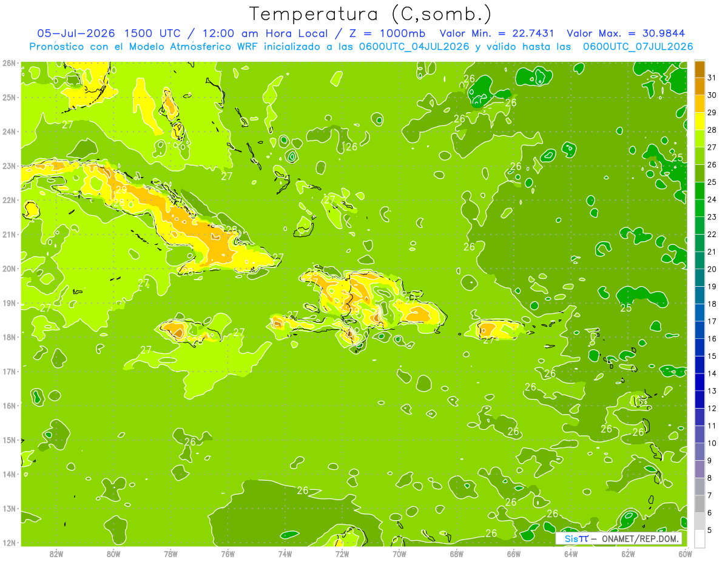Click the legend swatch between 30 and 31
This screenshot has width=728, height=562.
699,87
